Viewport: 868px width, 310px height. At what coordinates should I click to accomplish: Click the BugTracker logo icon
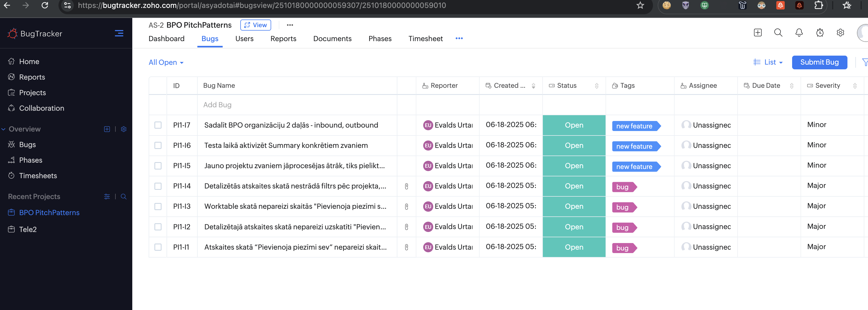point(12,33)
